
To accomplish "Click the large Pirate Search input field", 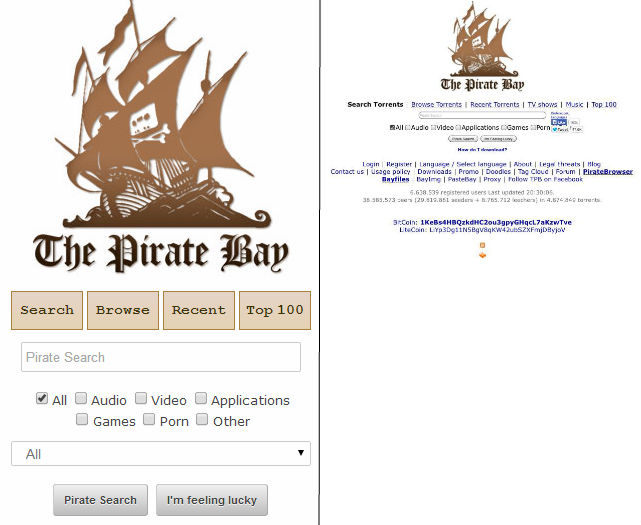I will [x=161, y=357].
